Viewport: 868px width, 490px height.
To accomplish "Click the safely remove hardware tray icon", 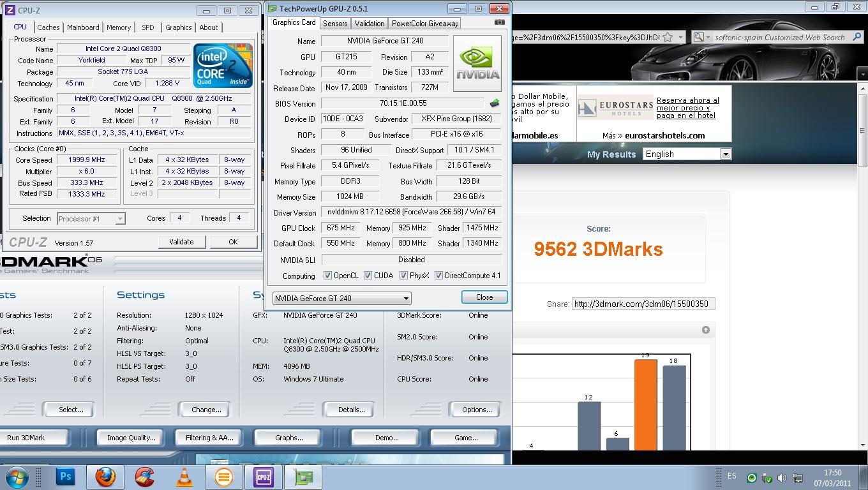I will (767, 478).
